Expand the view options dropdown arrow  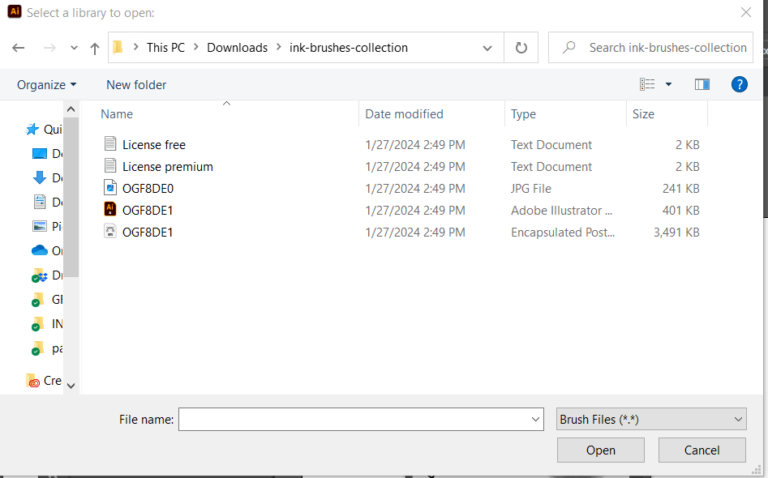[669, 85]
